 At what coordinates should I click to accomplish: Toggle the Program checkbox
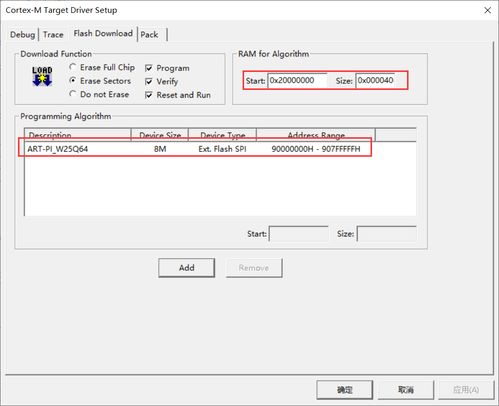coord(149,68)
